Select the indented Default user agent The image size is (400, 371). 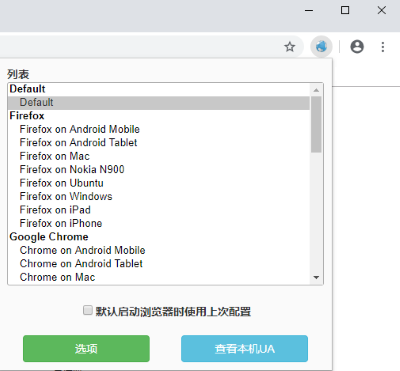[159, 103]
